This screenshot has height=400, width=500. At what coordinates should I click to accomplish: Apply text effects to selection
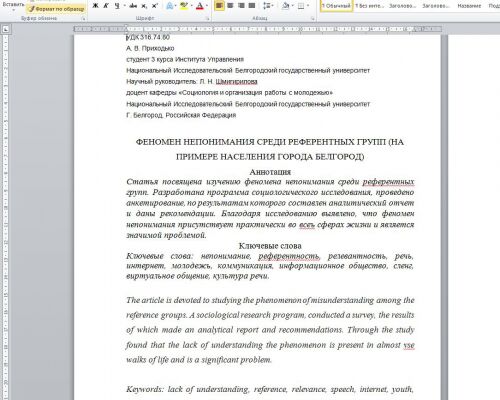169,6
